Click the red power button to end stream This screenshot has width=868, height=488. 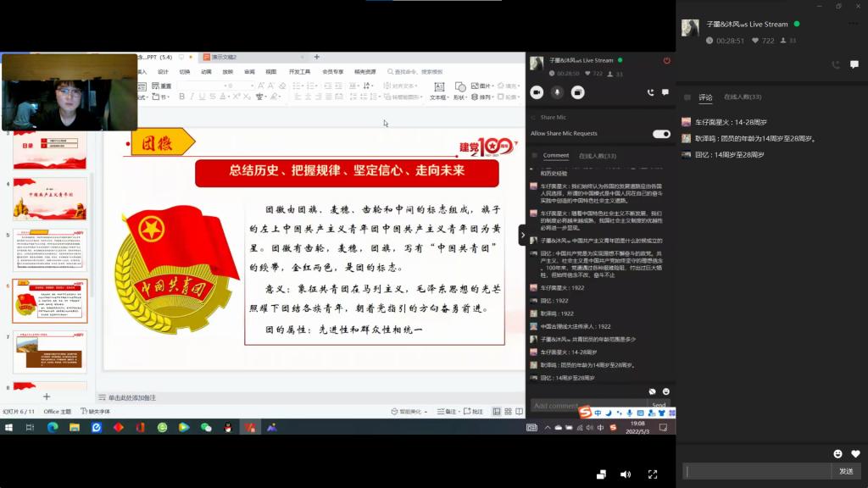pos(667,60)
